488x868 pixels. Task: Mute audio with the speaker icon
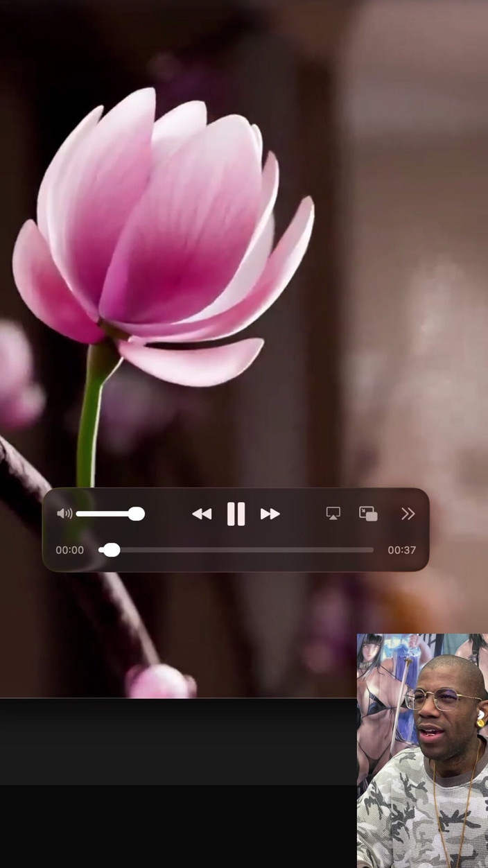point(64,514)
